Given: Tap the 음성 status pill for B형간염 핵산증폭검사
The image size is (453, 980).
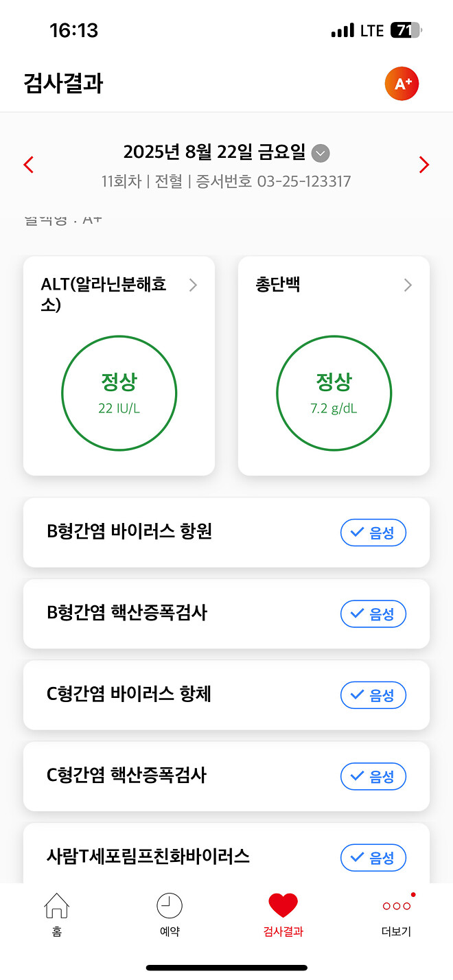Looking at the screenshot, I should pos(373,614).
